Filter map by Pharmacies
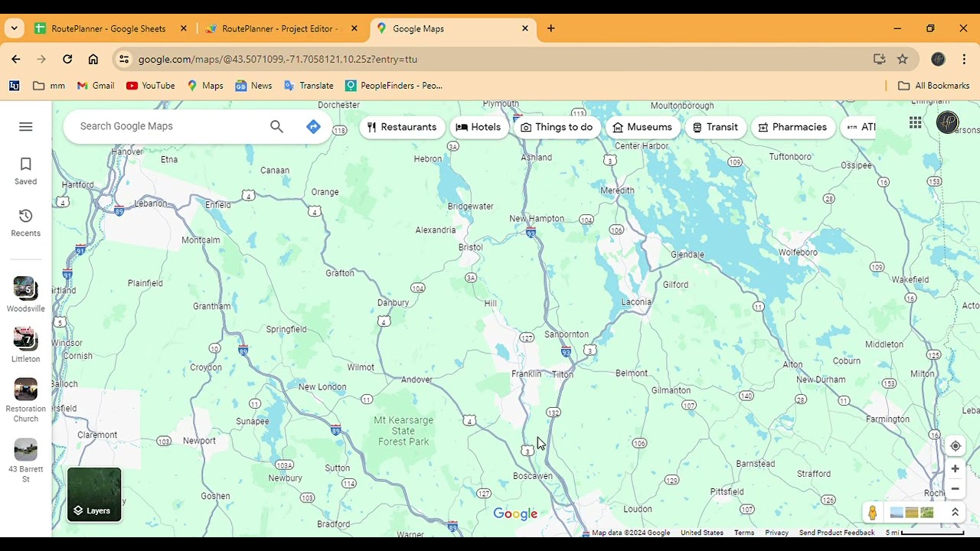Viewport: 980px width, 551px height. pyautogui.click(x=792, y=127)
